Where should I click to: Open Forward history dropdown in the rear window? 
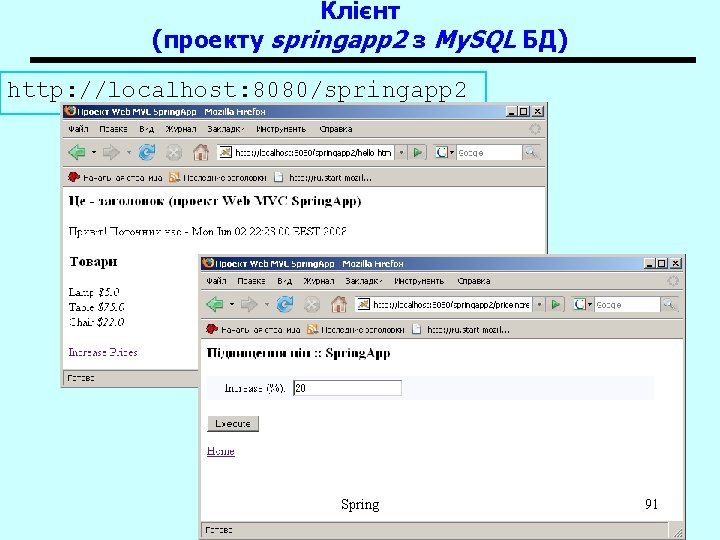tap(129, 152)
